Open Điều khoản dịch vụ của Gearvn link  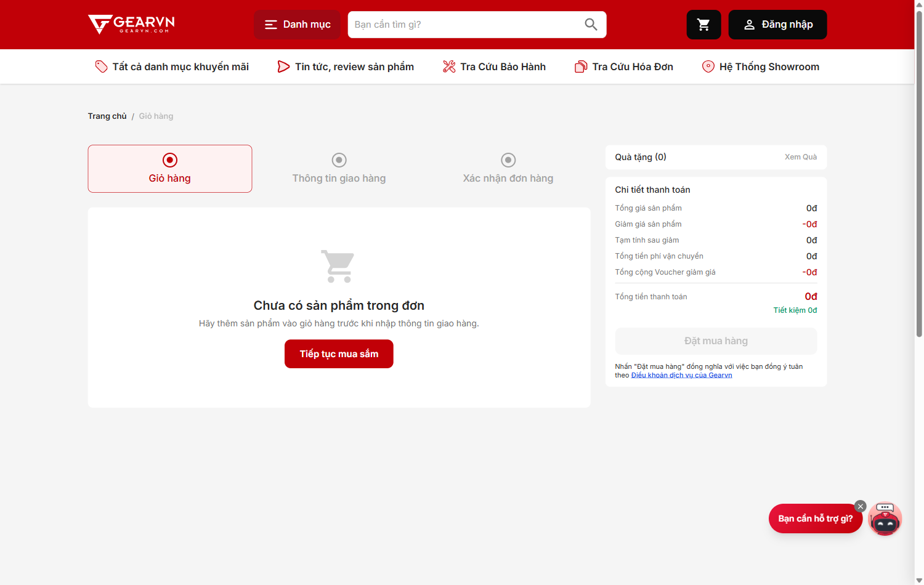682,375
